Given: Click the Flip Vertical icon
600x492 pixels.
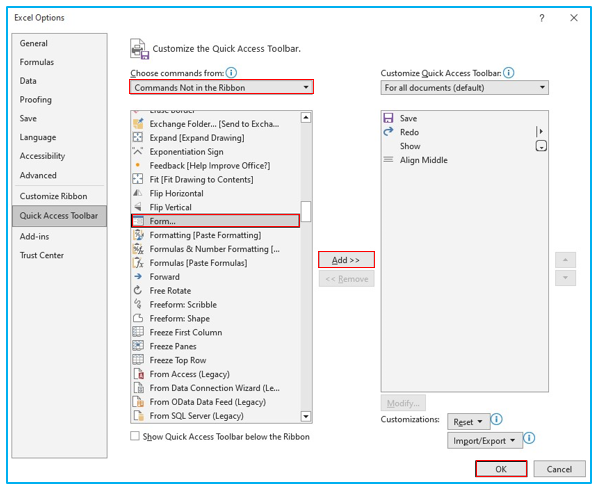Looking at the screenshot, I should pos(138,207).
